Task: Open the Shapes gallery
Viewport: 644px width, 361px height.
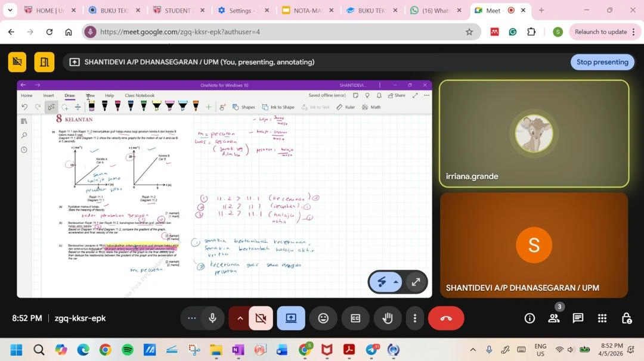Action: 243,107
